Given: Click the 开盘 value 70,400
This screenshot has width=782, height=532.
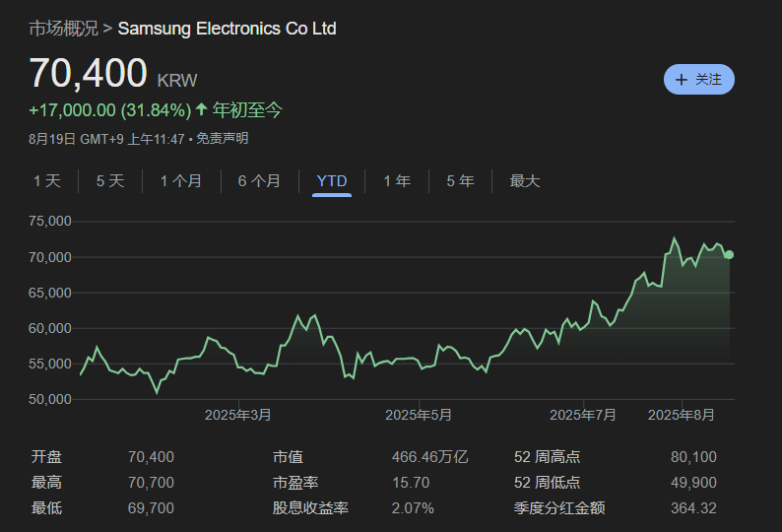Looking at the screenshot, I should pos(151,457).
